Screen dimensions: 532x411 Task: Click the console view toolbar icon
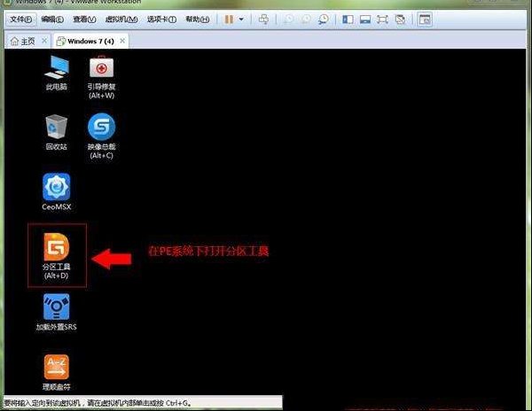point(425,19)
